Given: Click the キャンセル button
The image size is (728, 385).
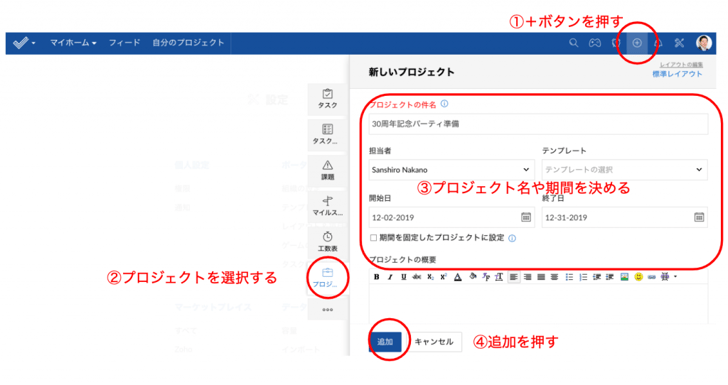Looking at the screenshot, I should 434,342.
